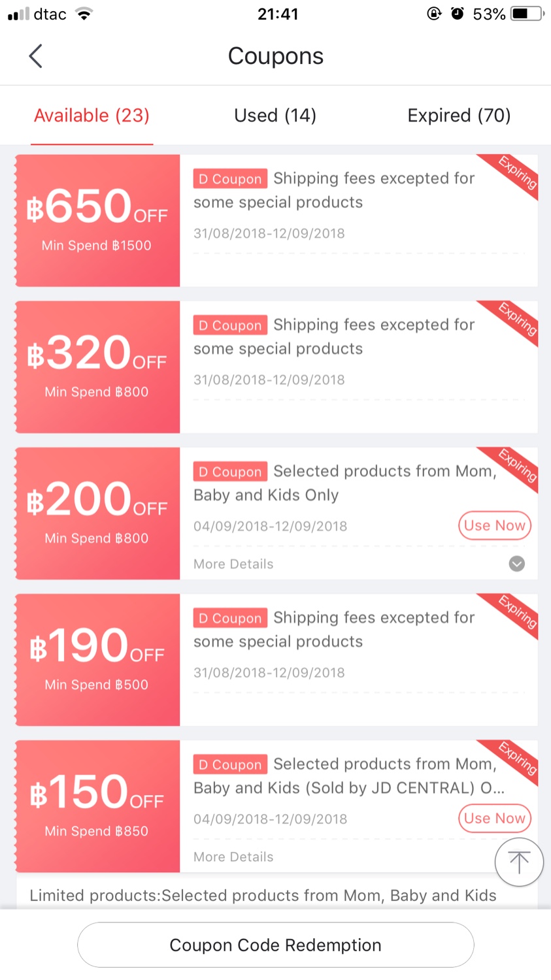
Task: Tap the Expiring ribbon on ฿650 coupon
Action: pyautogui.click(x=516, y=173)
